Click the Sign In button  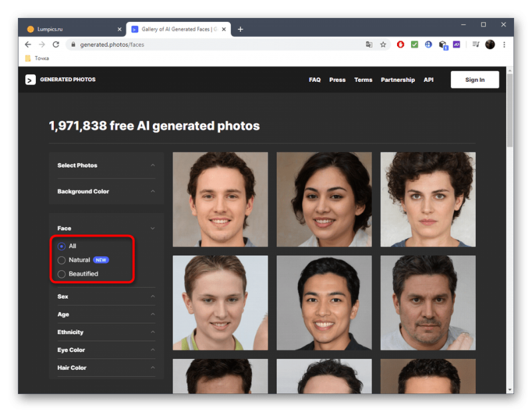(x=475, y=80)
